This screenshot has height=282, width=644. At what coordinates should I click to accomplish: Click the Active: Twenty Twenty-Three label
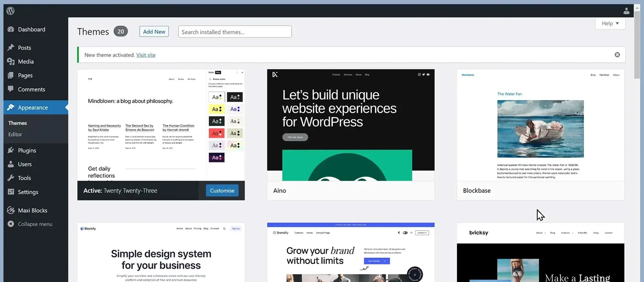pos(120,190)
